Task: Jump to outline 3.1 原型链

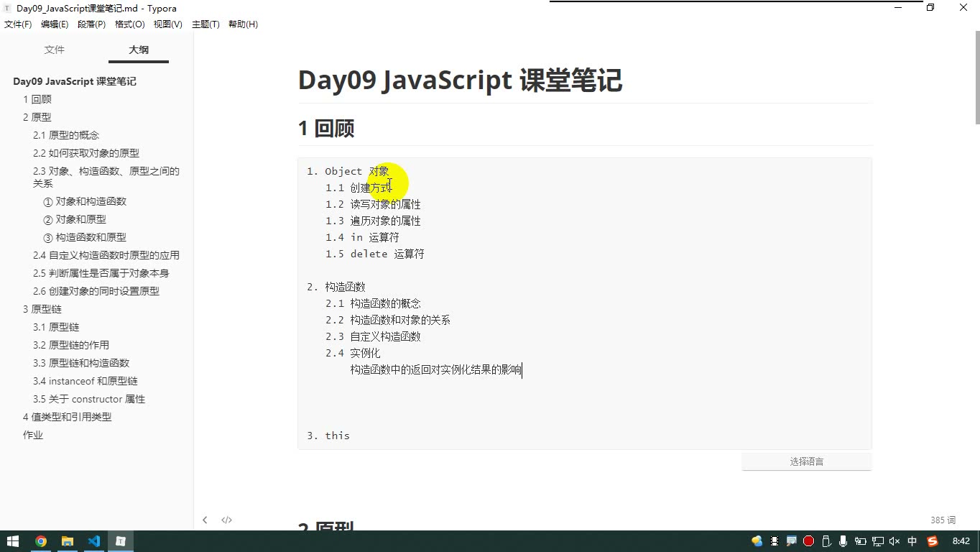Action: pos(56,327)
